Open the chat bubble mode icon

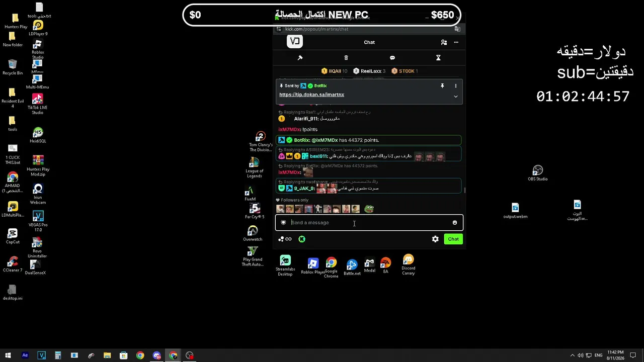[392, 58]
